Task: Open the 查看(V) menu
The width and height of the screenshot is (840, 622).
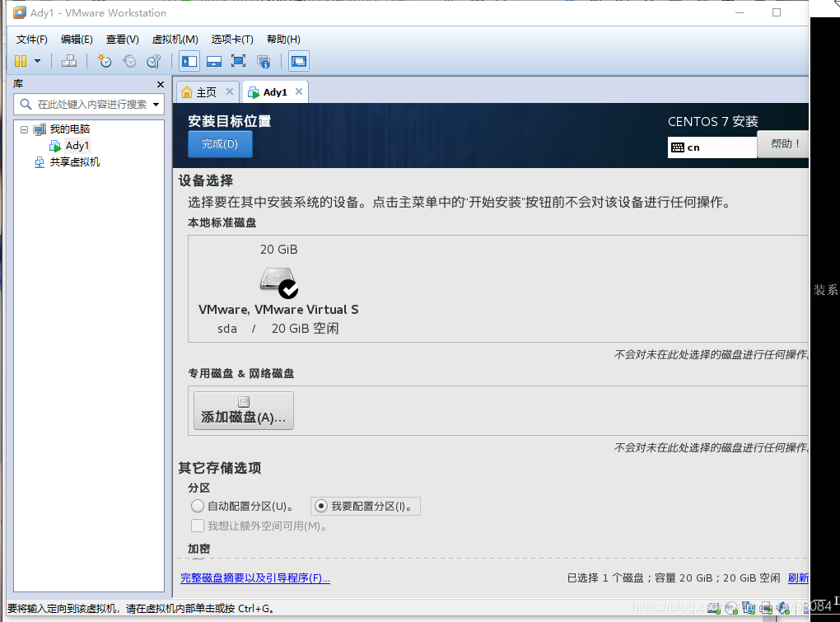Action: point(122,39)
